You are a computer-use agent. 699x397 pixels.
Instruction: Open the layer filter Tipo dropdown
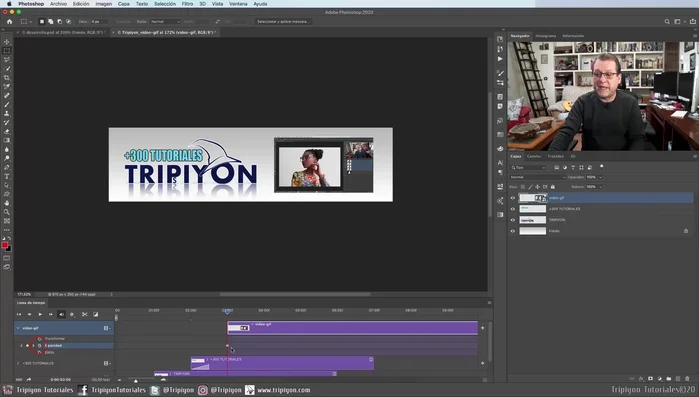tap(528, 168)
